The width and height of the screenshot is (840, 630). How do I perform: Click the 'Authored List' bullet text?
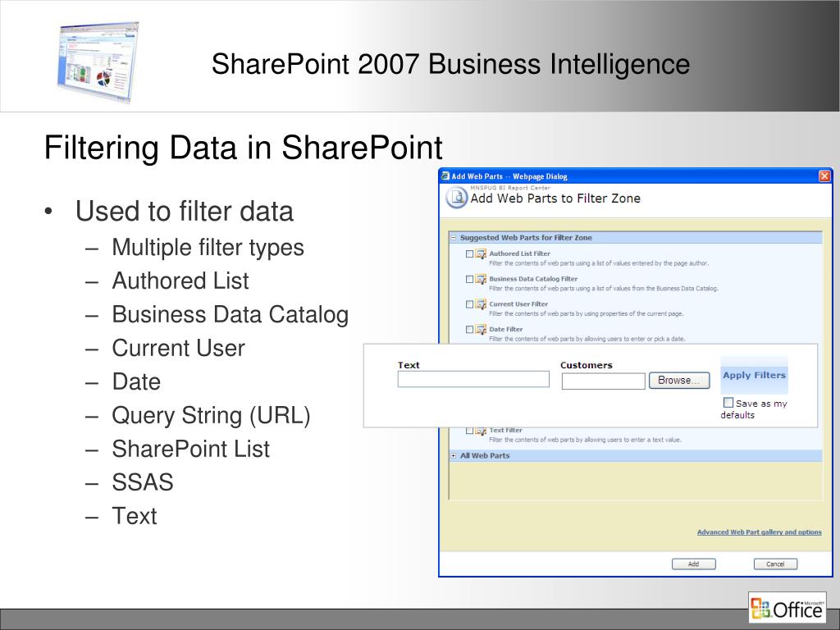pos(180,281)
